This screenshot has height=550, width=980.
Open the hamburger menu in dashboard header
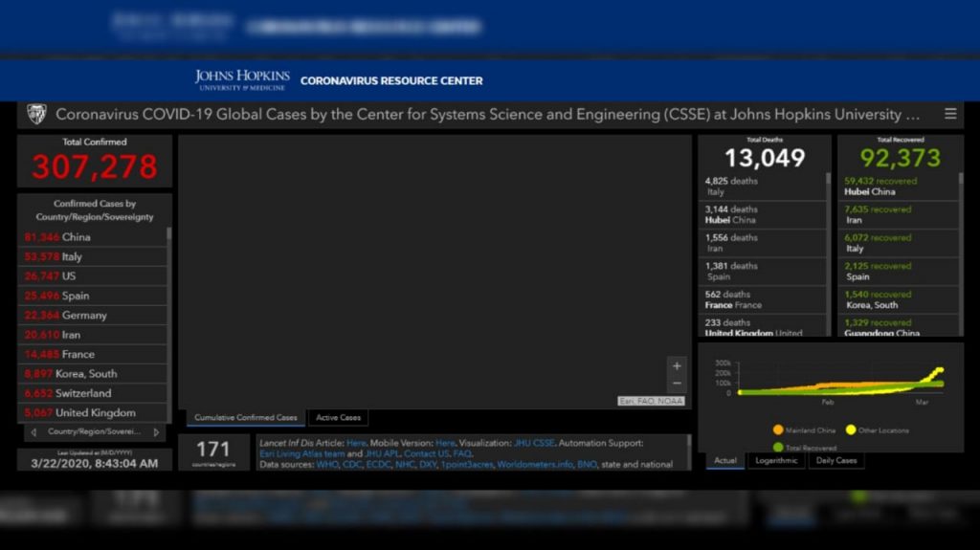click(x=950, y=114)
